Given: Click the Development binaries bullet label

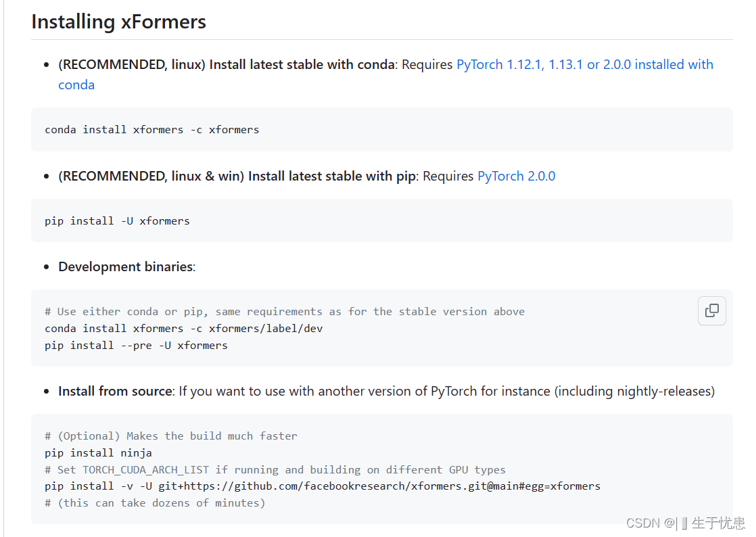Looking at the screenshot, I should [x=125, y=266].
